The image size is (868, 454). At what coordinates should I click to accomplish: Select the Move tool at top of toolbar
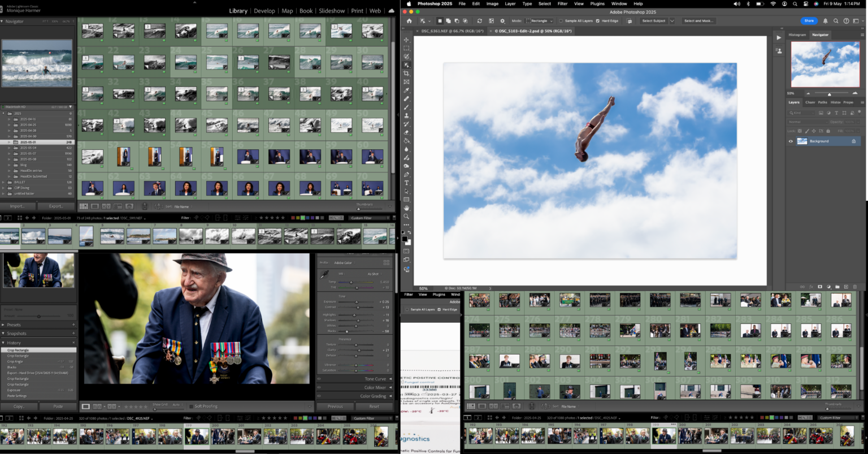tap(406, 41)
